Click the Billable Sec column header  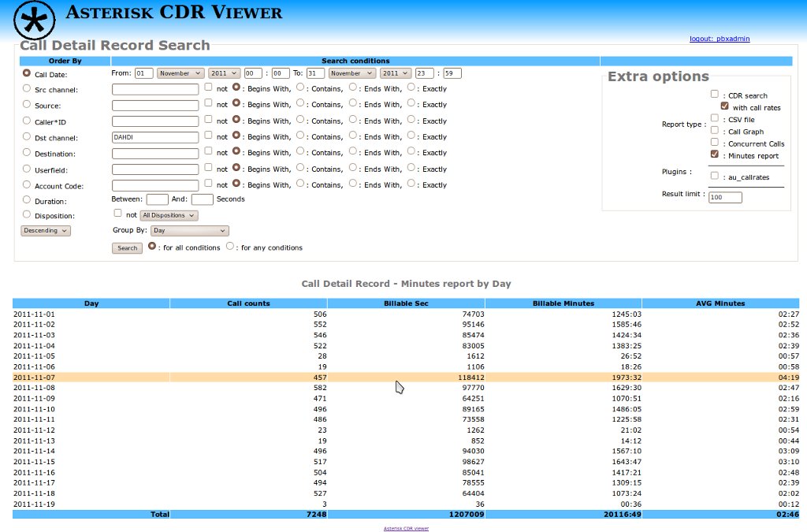tap(406, 303)
